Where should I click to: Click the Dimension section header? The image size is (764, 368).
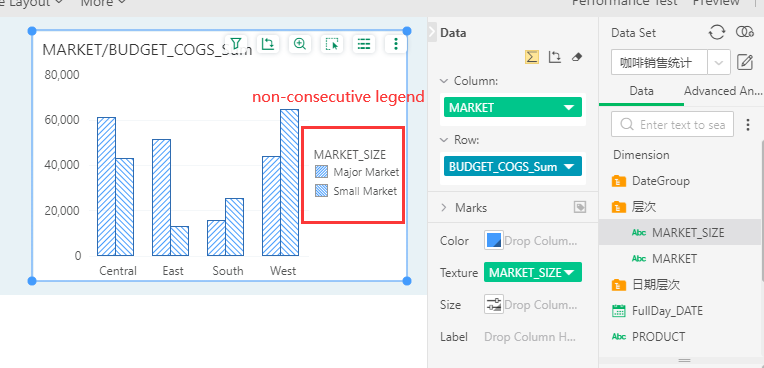coord(641,155)
